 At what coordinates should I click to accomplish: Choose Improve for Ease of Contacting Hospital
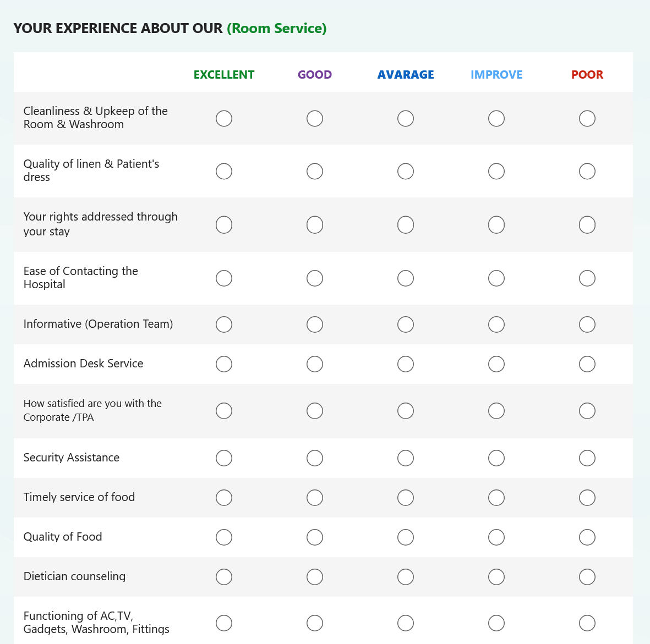click(496, 278)
